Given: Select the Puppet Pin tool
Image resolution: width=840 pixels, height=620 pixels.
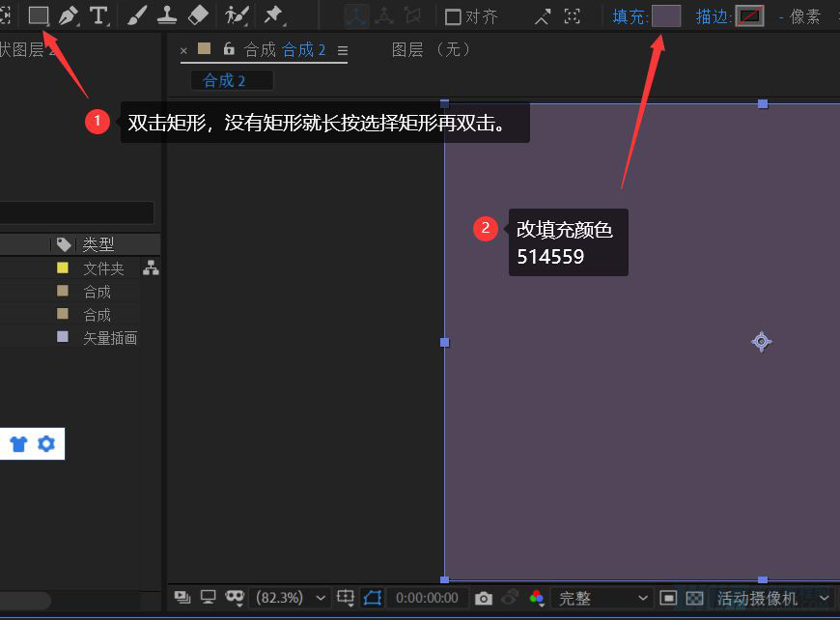Looking at the screenshot, I should point(272,14).
